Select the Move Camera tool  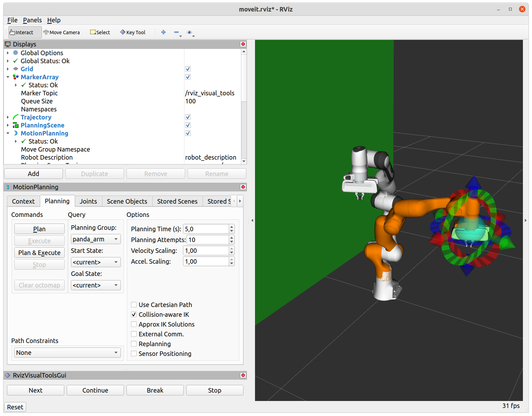click(x=62, y=32)
